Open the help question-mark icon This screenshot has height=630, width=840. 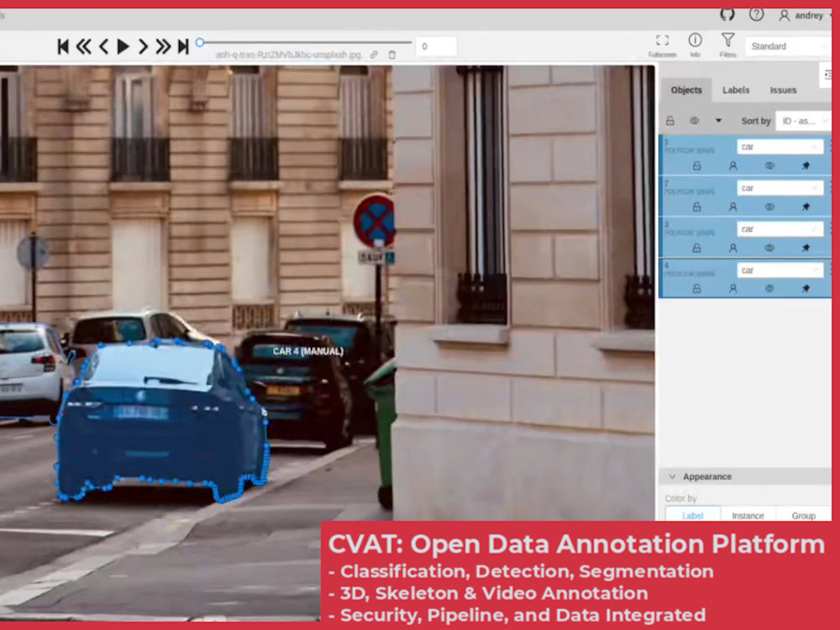pos(757,14)
